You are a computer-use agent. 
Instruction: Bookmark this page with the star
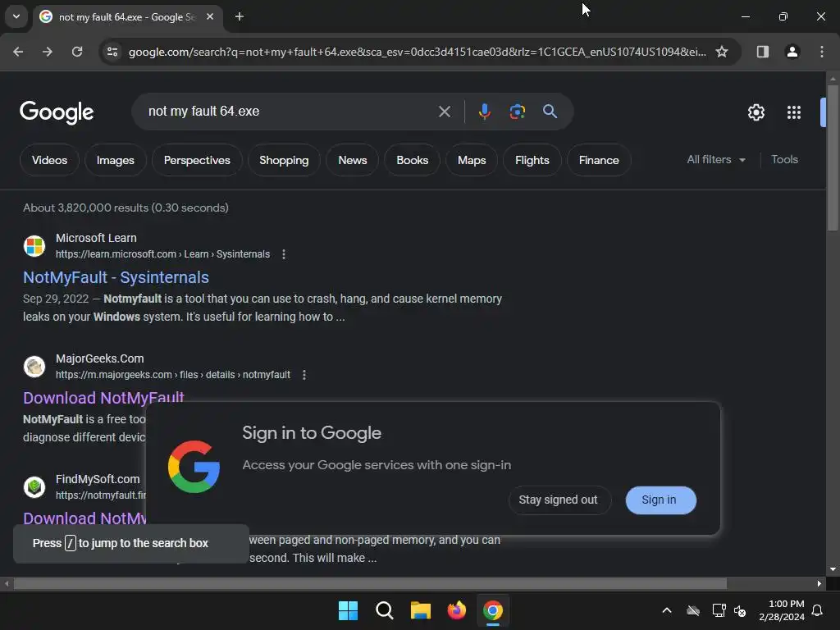722,52
